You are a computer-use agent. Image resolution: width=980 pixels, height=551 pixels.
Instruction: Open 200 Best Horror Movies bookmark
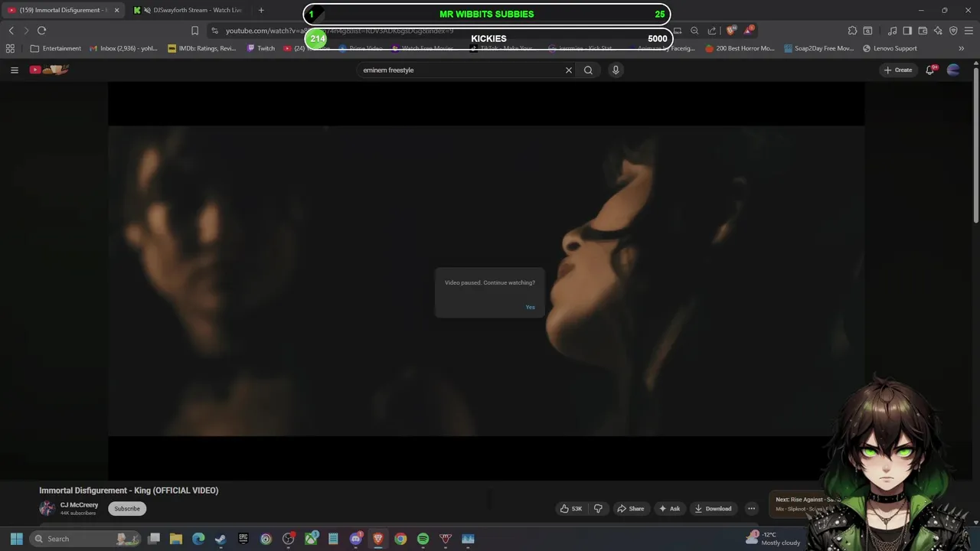pos(740,48)
